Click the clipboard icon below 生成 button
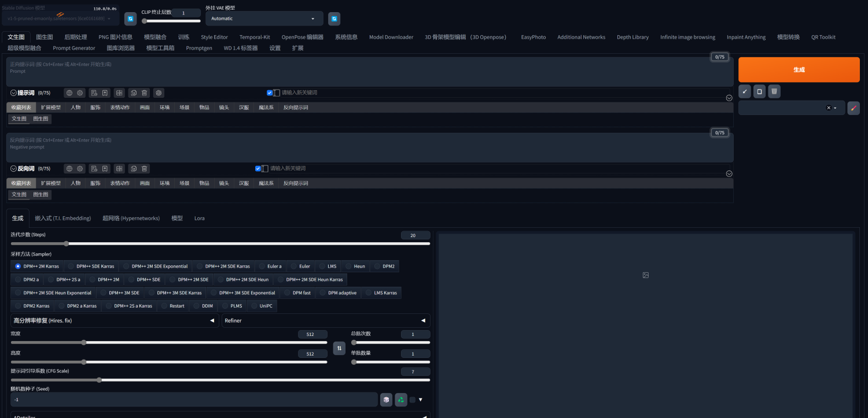This screenshot has height=418, width=868. 759,91
